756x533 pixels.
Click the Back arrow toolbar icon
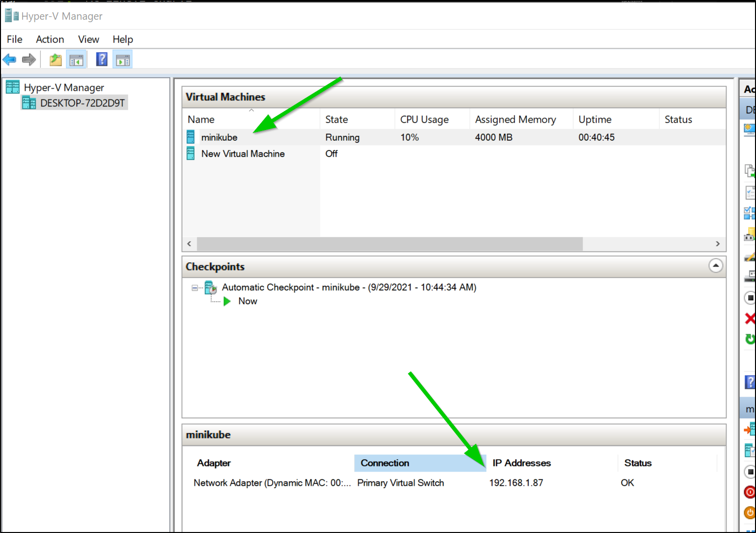9,60
